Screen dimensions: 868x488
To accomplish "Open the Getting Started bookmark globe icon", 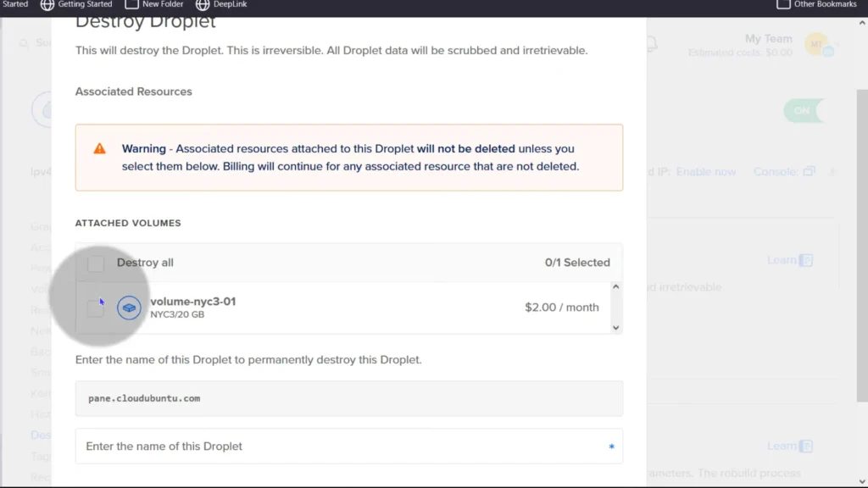I will click(x=47, y=4).
